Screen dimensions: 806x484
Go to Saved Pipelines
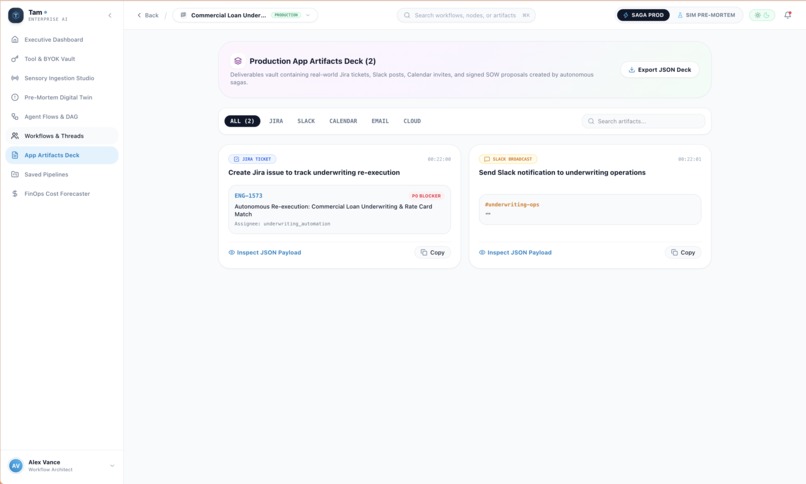(x=62, y=174)
